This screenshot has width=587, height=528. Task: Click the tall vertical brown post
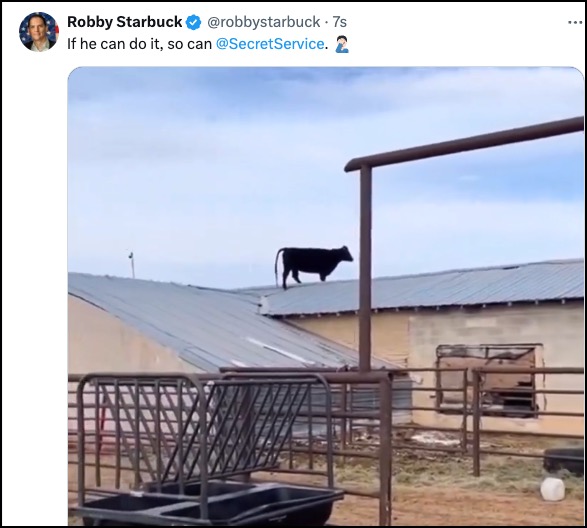[x=365, y=268]
